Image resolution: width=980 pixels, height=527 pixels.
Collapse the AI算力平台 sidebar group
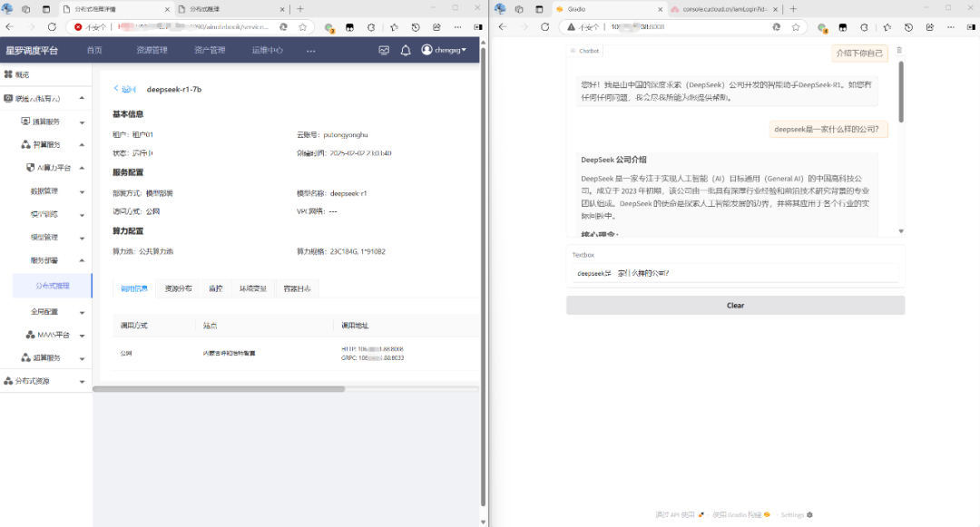[46, 167]
